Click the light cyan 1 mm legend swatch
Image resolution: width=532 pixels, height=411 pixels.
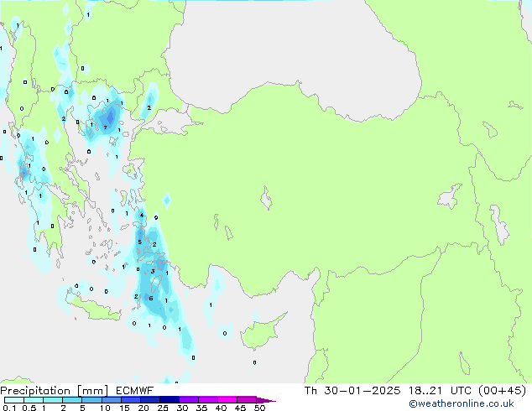click(x=52, y=400)
